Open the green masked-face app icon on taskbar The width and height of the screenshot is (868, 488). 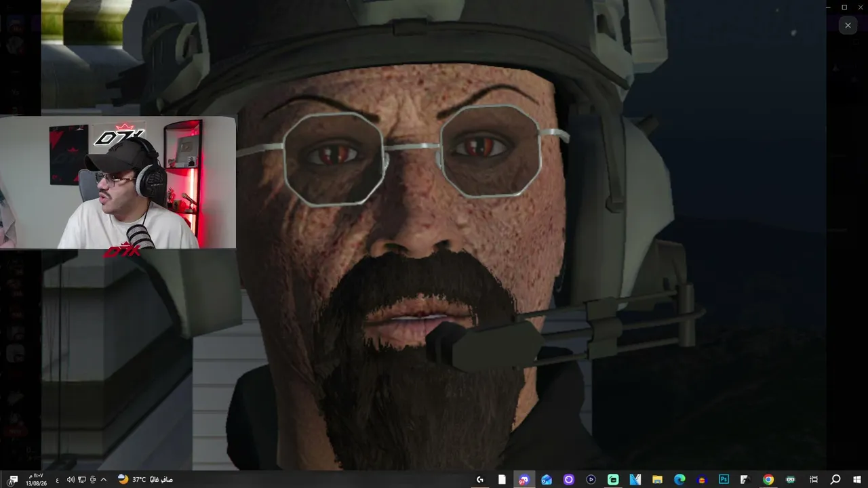click(791, 480)
